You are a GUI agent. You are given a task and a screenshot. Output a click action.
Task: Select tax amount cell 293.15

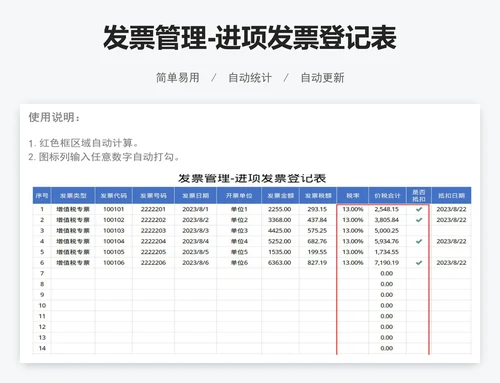tap(317, 209)
